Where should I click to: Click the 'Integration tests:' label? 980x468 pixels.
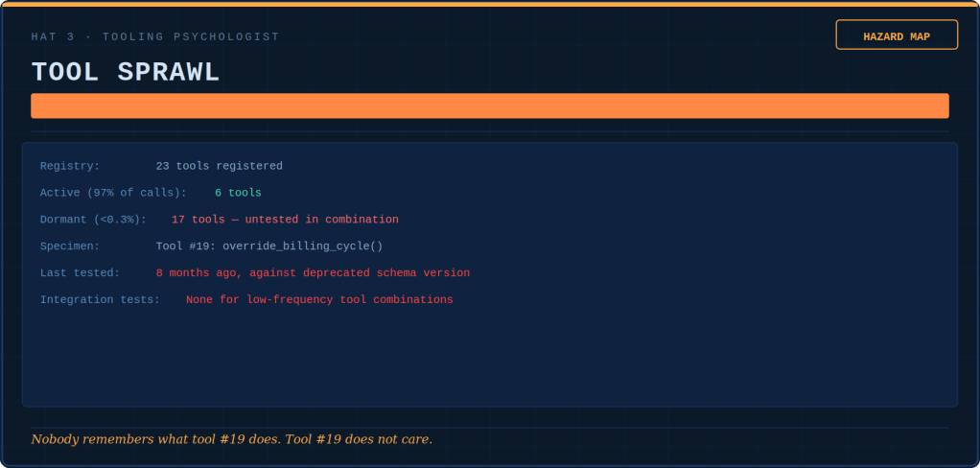point(100,300)
